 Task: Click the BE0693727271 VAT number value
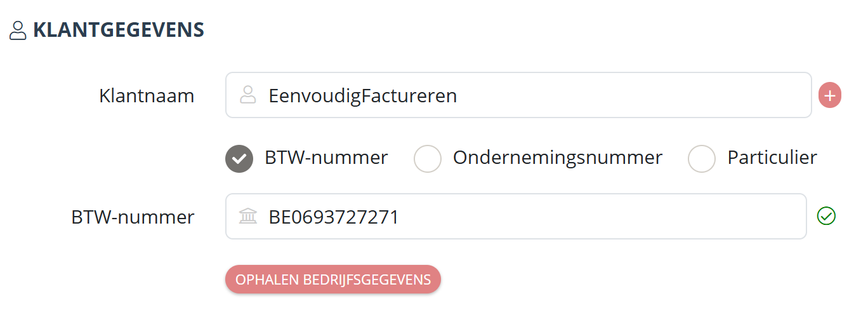click(334, 217)
